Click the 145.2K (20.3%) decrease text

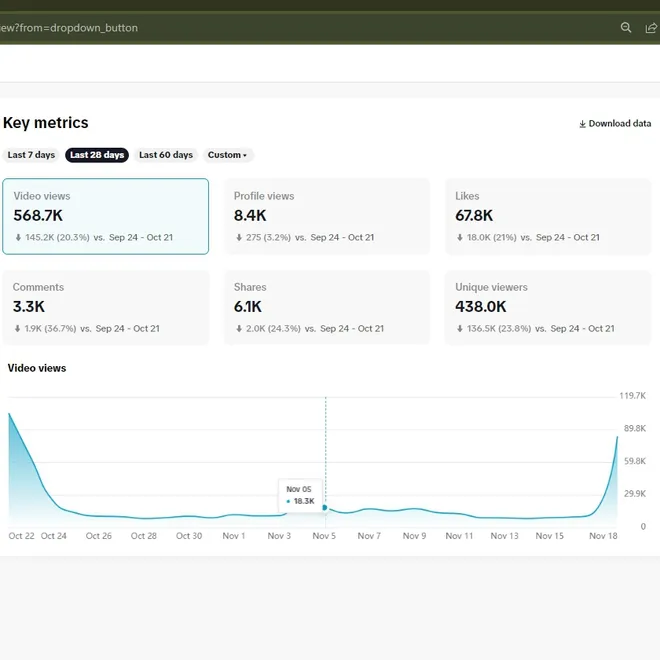57,237
